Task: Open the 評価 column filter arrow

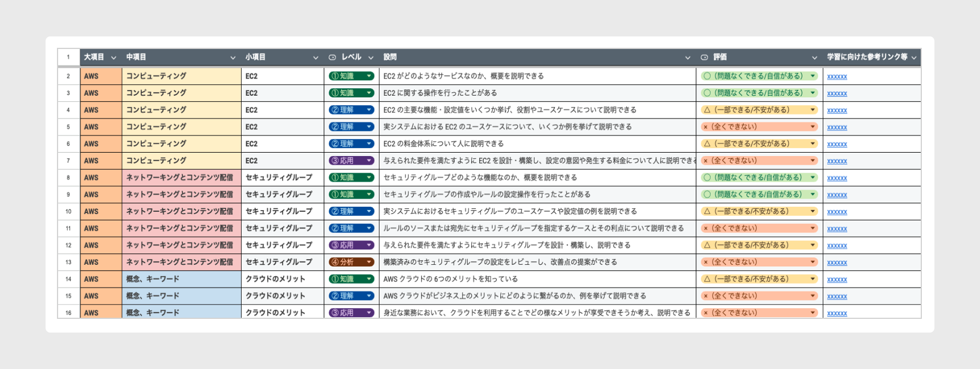Action: pyautogui.click(x=814, y=58)
